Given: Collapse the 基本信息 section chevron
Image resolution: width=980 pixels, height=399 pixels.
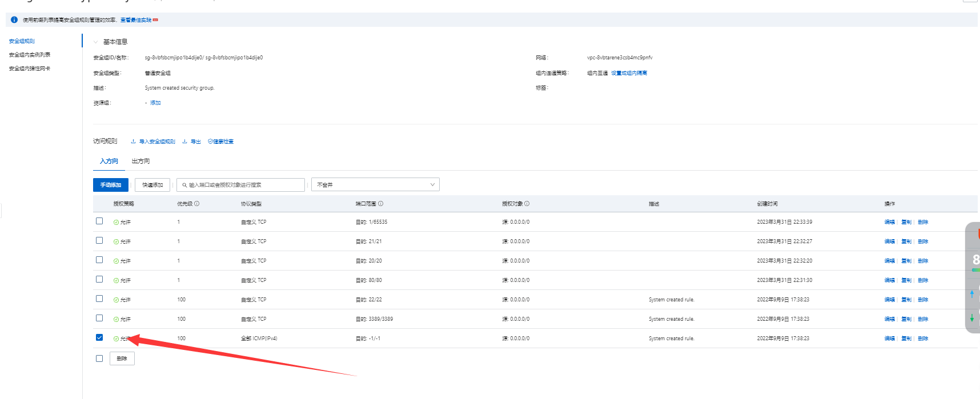Looking at the screenshot, I should (96, 42).
